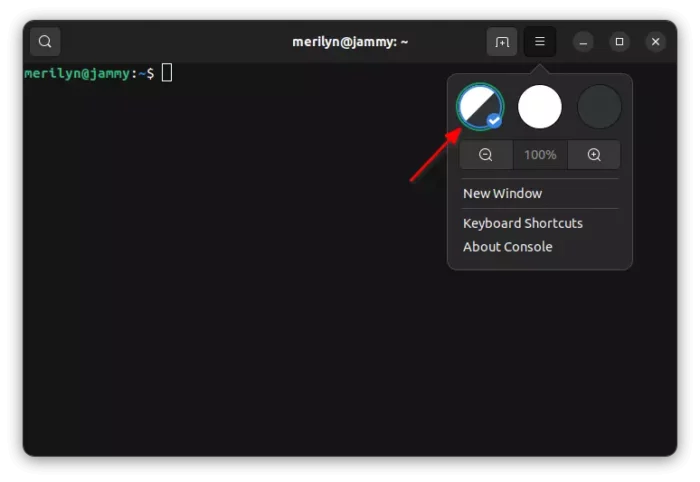
Task: Click the terminal prompt merilyn@jammy:~$
Action: tap(89, 73)
